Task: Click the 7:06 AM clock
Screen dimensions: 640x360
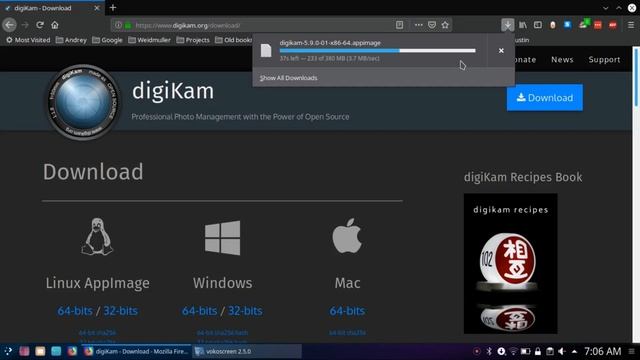Action: tap(602, 351)
